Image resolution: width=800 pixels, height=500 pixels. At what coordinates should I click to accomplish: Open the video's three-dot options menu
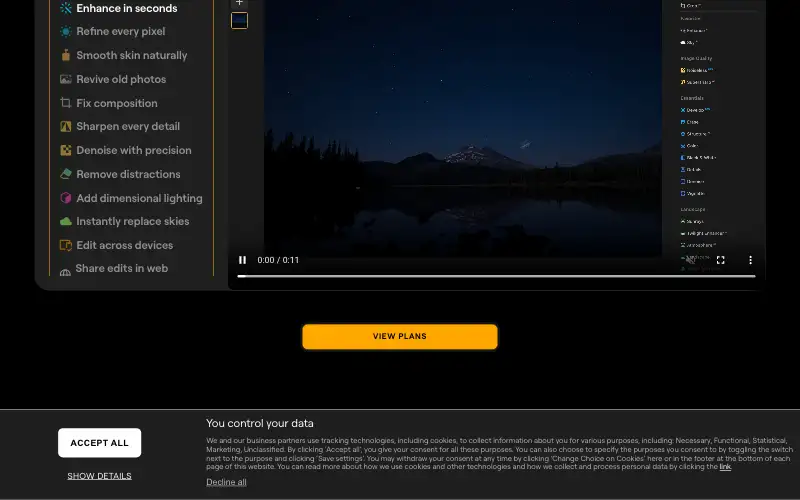750,260
